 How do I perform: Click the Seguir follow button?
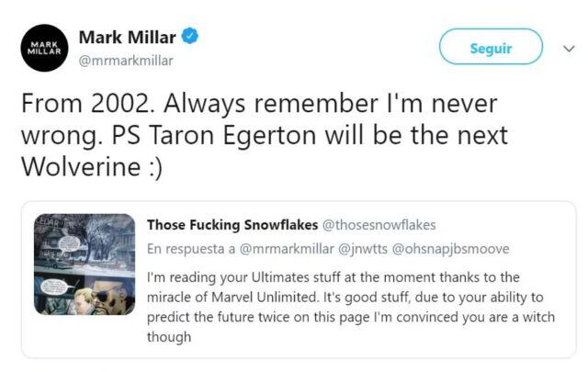coord(491,49)
